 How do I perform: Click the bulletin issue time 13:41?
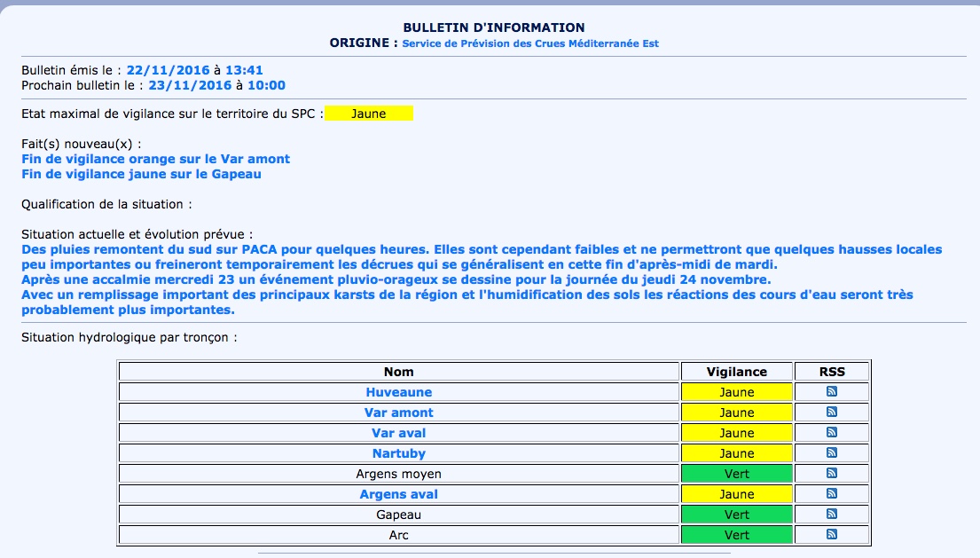(244, 71)
